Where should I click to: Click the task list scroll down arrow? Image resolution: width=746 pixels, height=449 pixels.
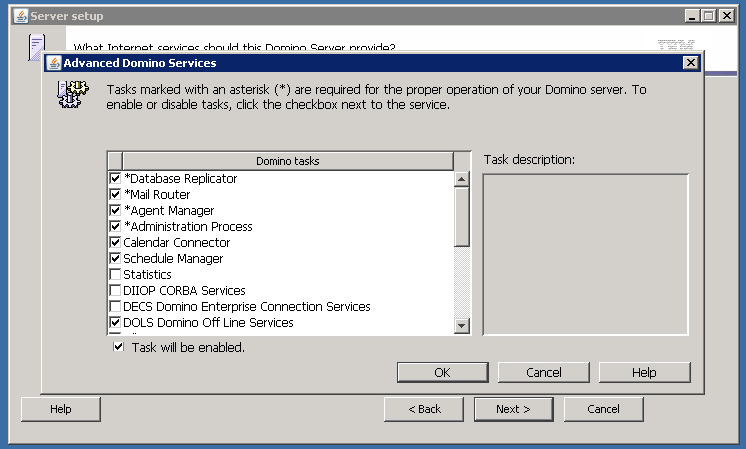pos(461,326)
